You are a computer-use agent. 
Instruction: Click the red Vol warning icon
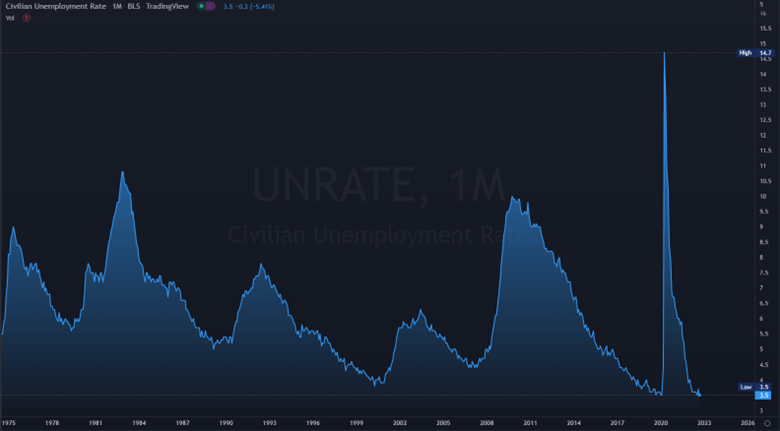(26, 18)
